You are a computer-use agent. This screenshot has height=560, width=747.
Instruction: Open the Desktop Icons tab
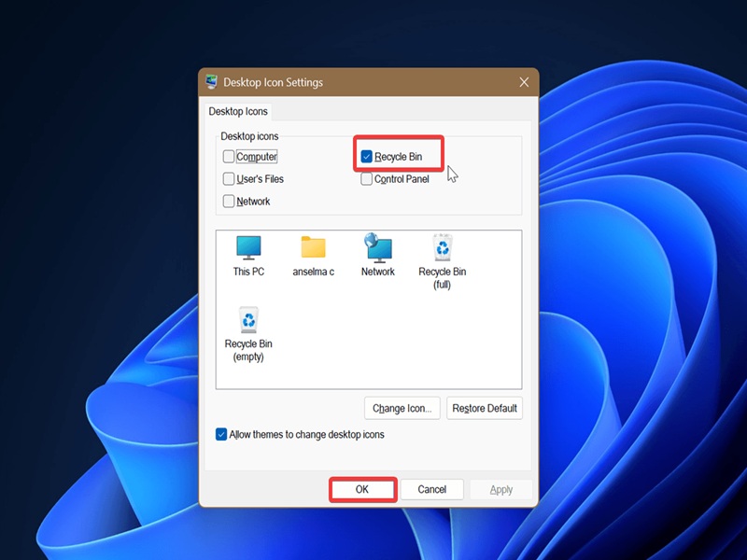click(x=238, y=111)
